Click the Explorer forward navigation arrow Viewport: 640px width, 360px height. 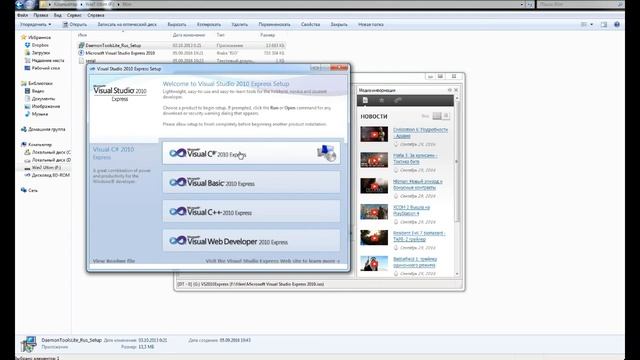click(30, 4)
